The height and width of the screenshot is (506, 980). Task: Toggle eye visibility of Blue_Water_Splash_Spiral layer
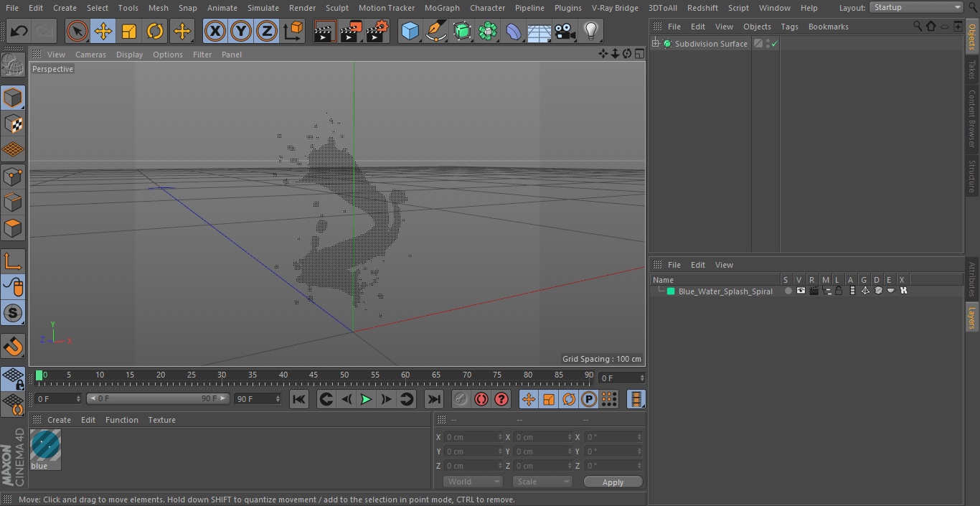click(801, 291)
